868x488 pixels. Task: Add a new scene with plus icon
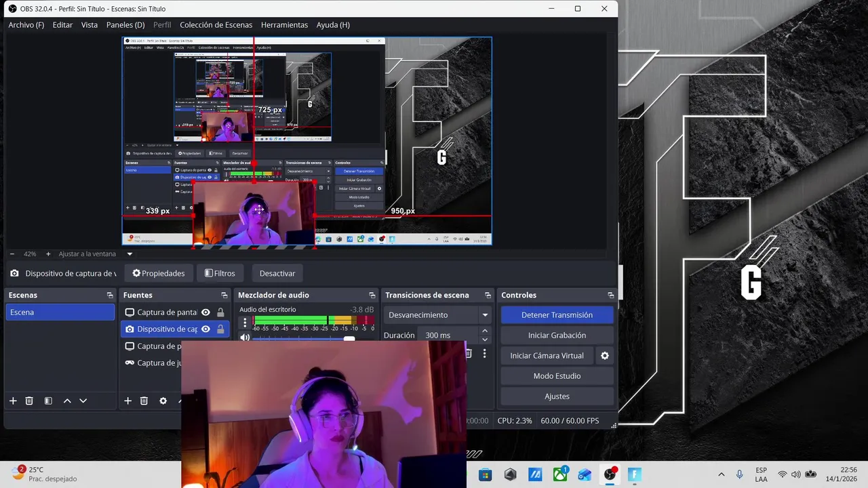point(13,401)
